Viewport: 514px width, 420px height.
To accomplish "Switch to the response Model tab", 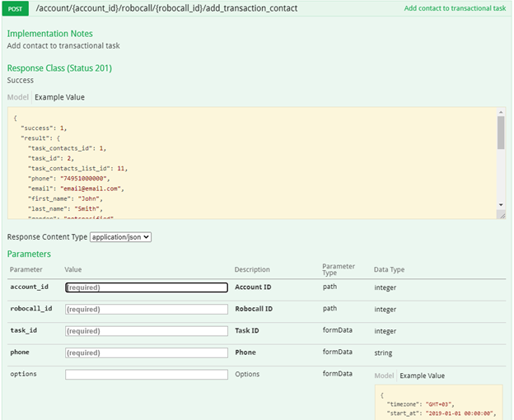I will tap(18, 97).
